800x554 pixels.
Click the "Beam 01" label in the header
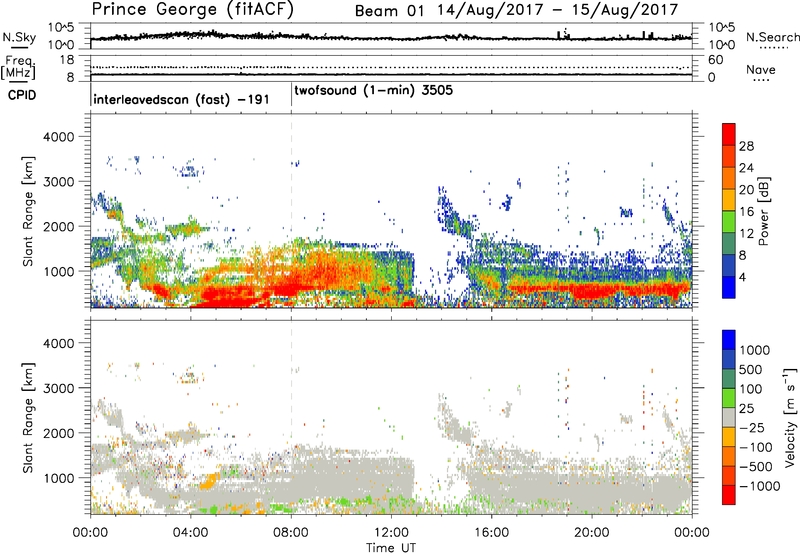[x=389, y=11]
